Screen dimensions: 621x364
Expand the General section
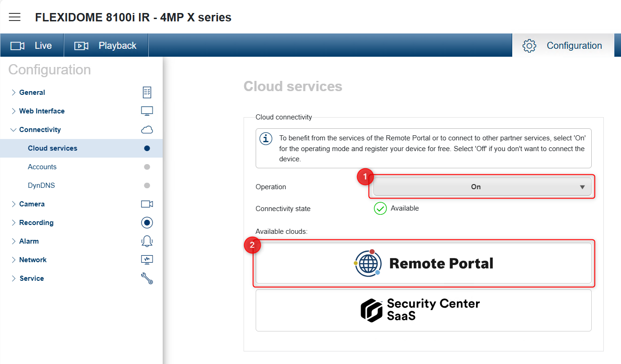(x=32, y=93)
